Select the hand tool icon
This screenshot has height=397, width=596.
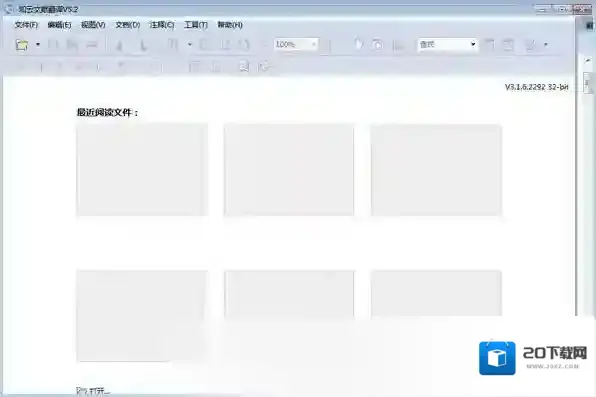(358, 44)
